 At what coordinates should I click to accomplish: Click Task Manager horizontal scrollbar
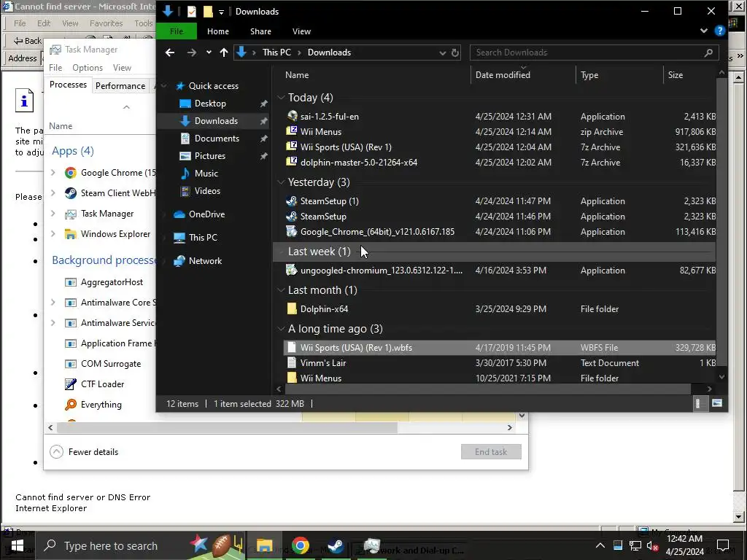(227, 427)
